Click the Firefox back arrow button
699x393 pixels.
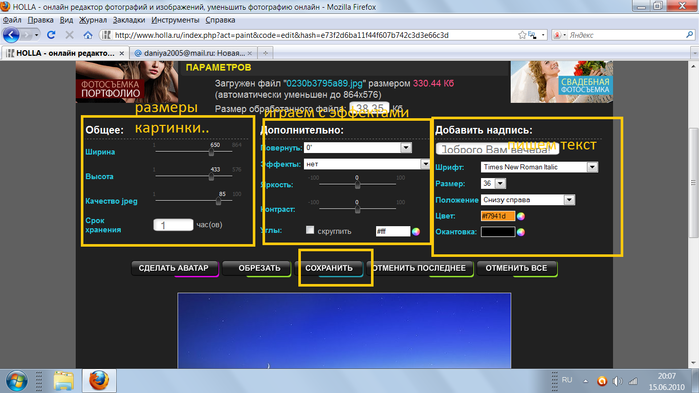pos(11,35)
